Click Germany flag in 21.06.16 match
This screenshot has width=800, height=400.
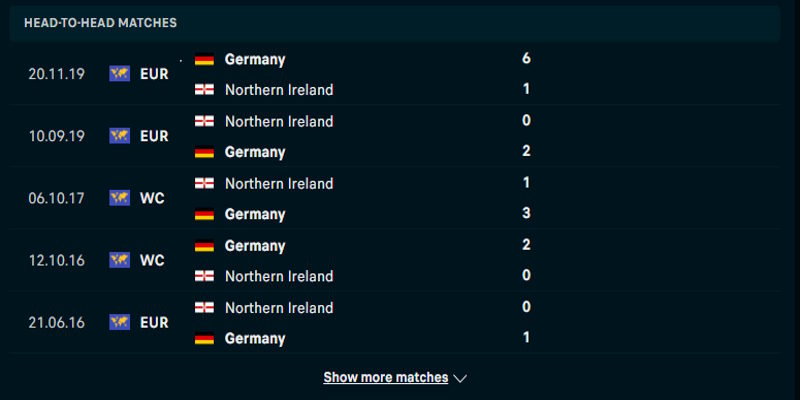point(204,339)
